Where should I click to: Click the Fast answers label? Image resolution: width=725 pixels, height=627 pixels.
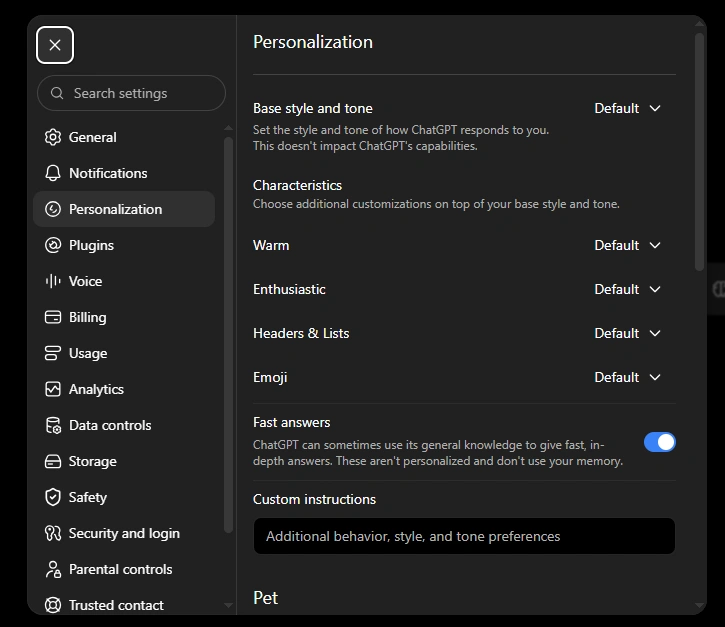tap(291, 422)
